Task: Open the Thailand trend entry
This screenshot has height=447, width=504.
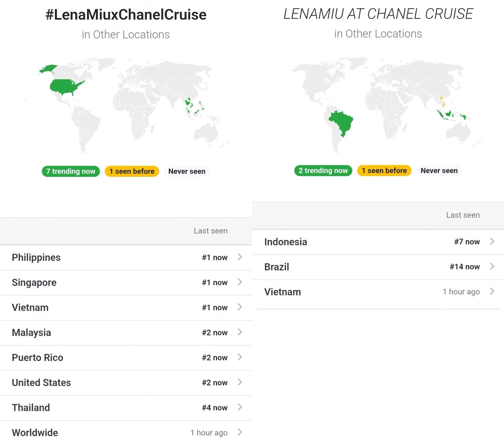Action: [126, 408]
